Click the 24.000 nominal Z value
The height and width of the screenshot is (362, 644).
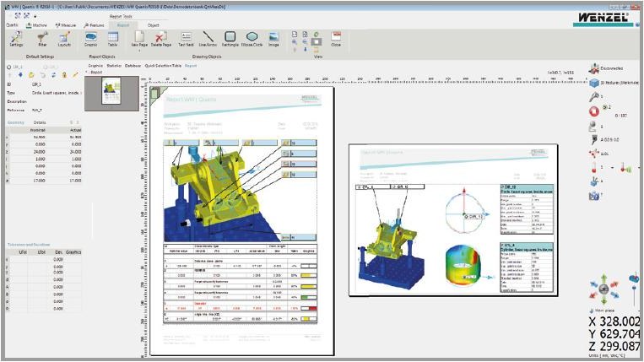40,152
